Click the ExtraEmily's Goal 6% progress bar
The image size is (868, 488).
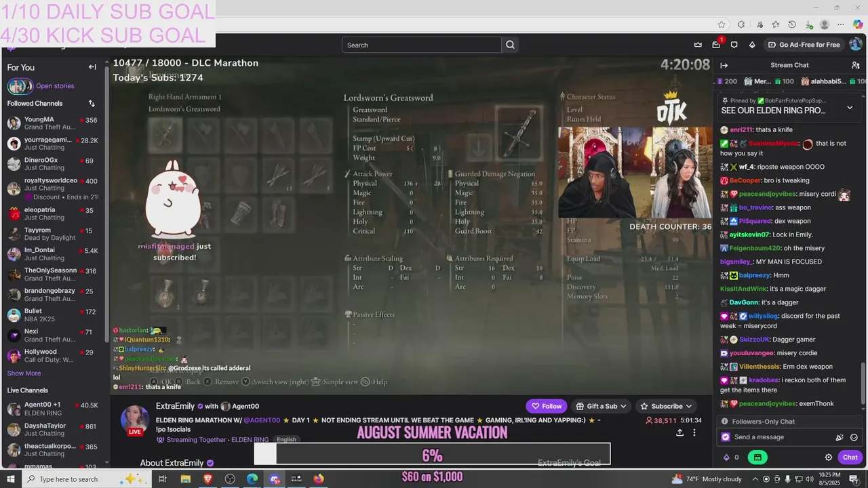[432, 454]
